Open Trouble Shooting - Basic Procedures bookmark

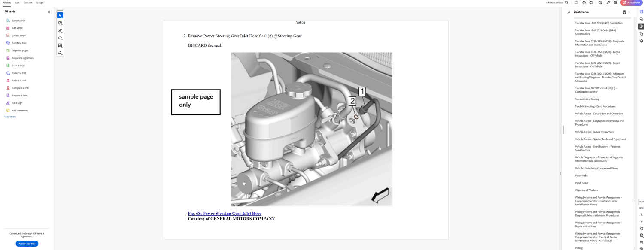pyautogui.click(x=595, y=106)
